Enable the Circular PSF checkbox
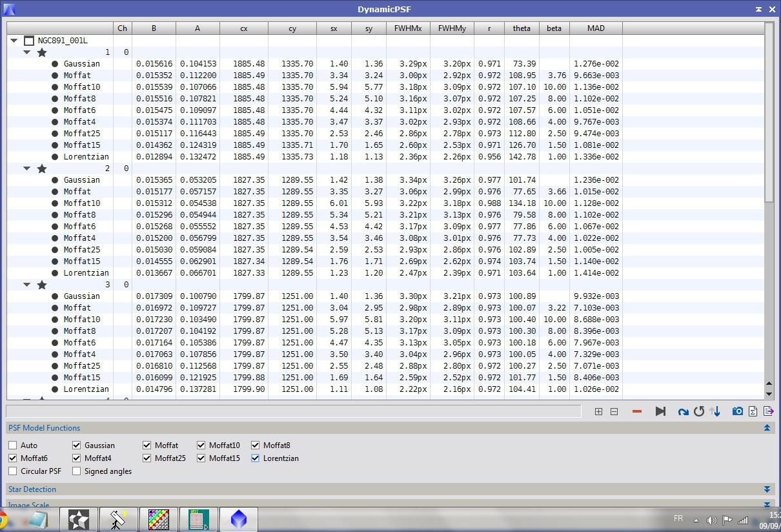Image resolution: width=781 pixels, height=532 pixels. pos(12,471)
